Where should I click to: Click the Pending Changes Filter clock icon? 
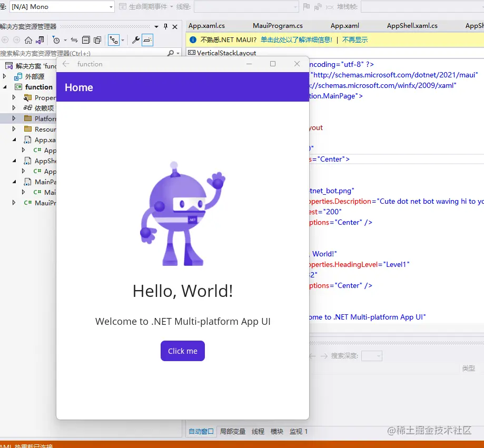[x=56, y=40]
